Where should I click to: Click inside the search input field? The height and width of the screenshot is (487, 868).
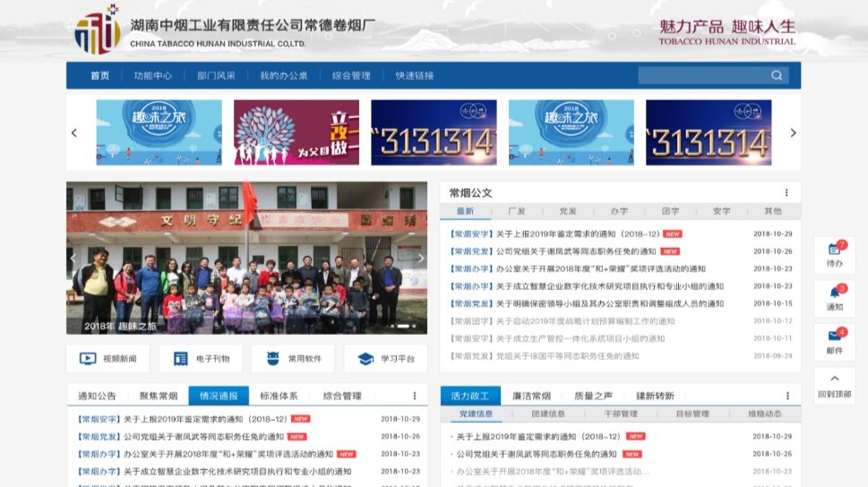pyautogui.click(x=701, y=76)
